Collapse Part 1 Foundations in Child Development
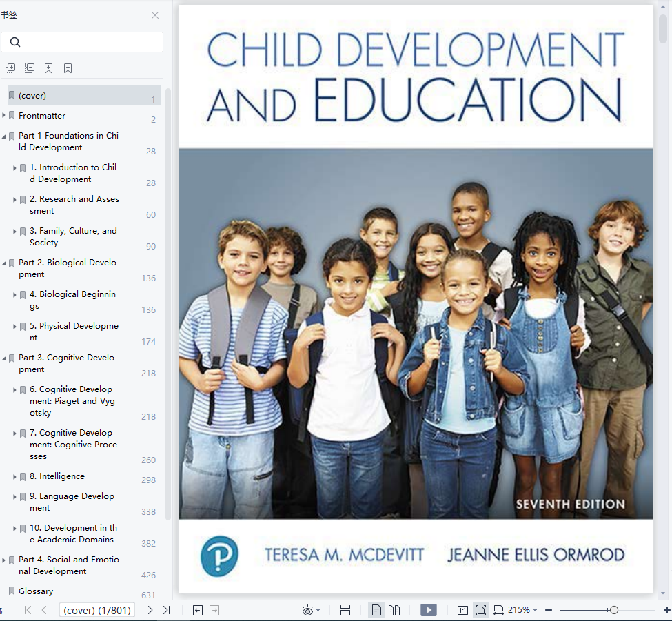Screen dimensions: 672x621 [x=4, y=136]
